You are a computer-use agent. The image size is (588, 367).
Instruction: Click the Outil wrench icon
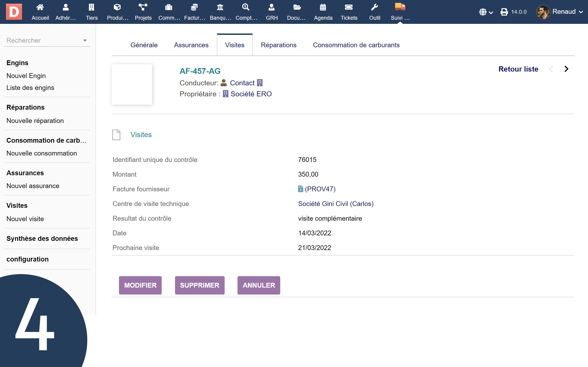point(374,7)
